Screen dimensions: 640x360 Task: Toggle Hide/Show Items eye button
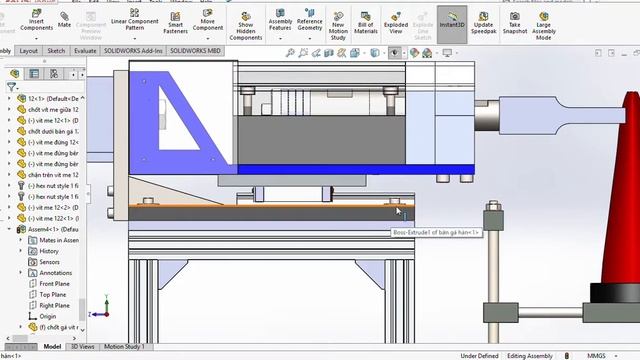394,53
